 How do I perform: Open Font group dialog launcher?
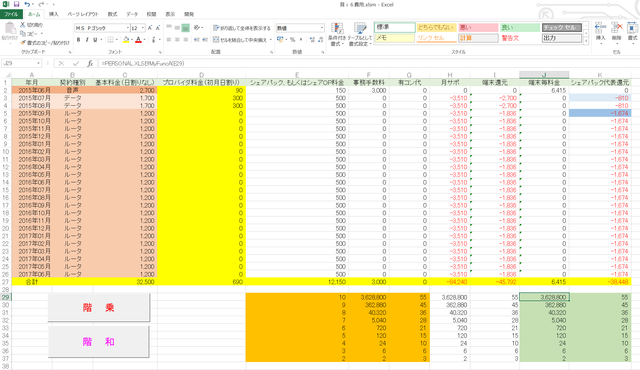160,52
